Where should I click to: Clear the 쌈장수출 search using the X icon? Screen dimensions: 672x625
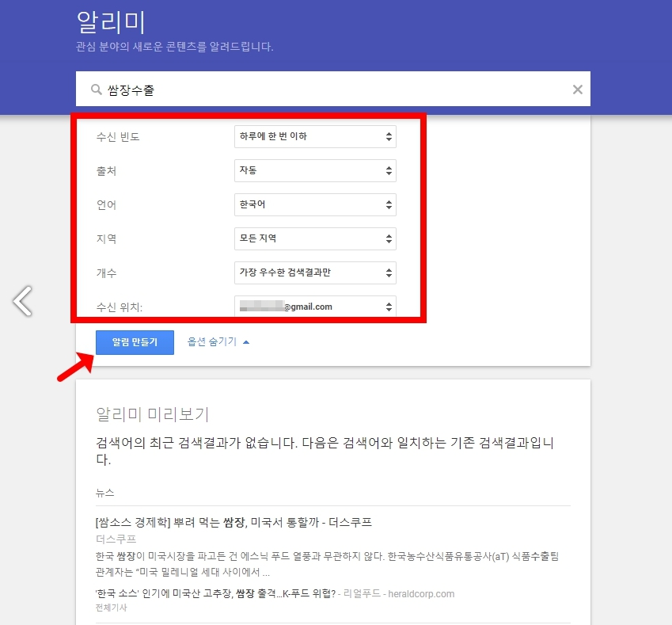(x=577, y=89)
